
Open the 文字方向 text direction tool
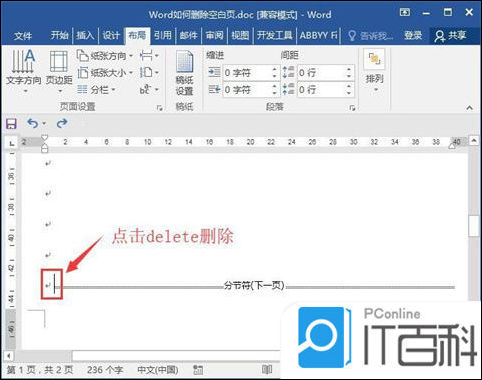click(23, 71)
